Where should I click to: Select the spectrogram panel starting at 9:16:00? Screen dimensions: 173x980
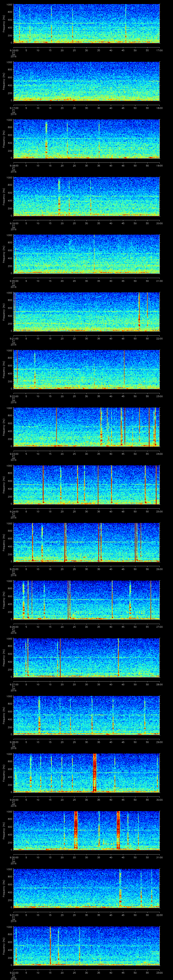pyautogui.click(x=87, y=24)
